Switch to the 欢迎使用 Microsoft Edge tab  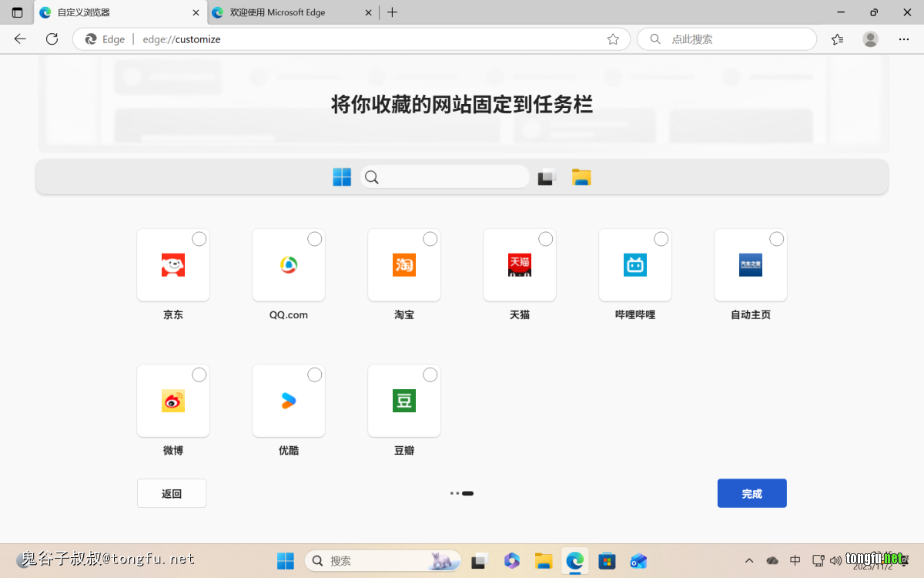pos(285,12)
